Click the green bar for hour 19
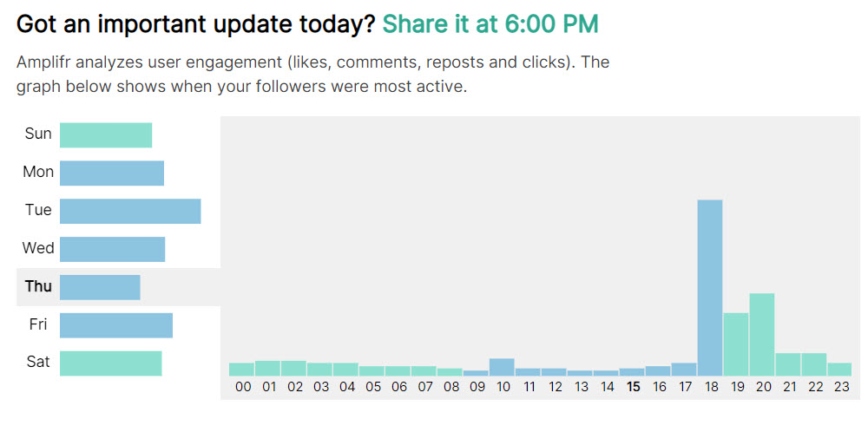The image size is (868, 432). 736,344
